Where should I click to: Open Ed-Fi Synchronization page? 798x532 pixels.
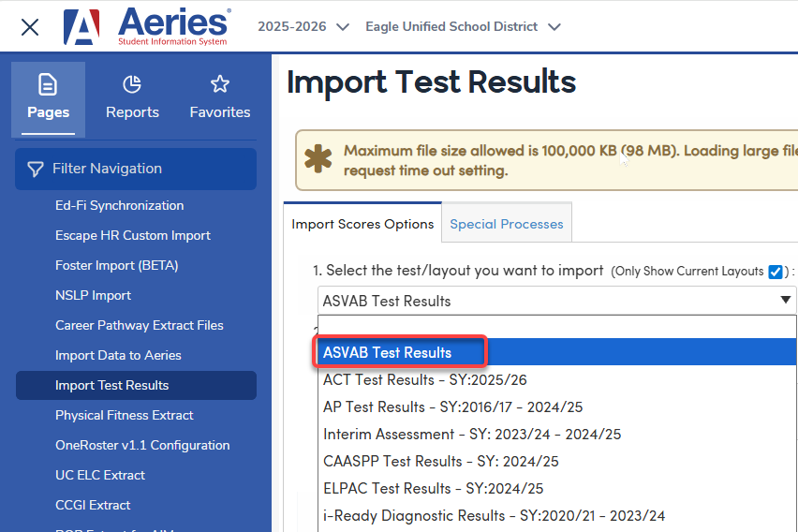pos(120,206)
